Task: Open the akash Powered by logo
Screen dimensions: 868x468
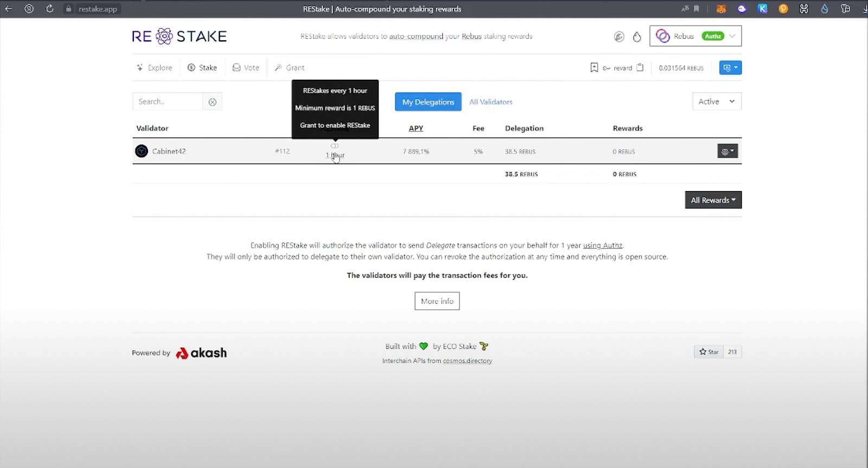Action: click(201, 353)
